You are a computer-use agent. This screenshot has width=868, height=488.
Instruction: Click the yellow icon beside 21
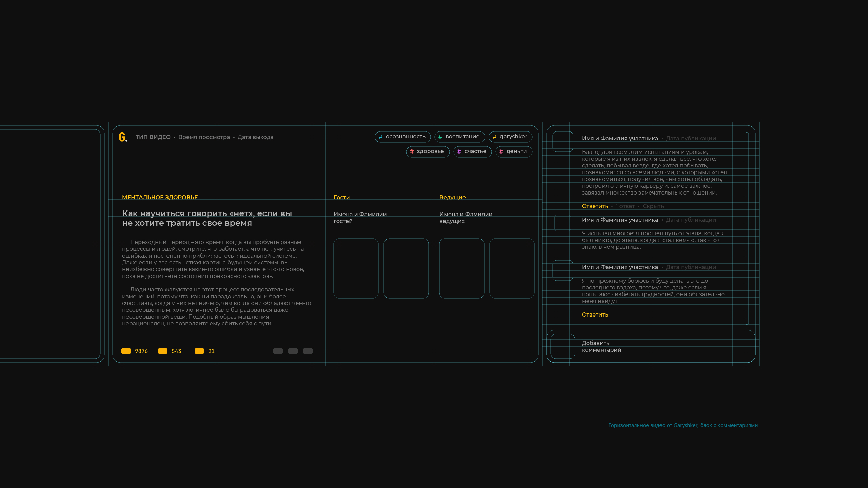pos(199,351)
